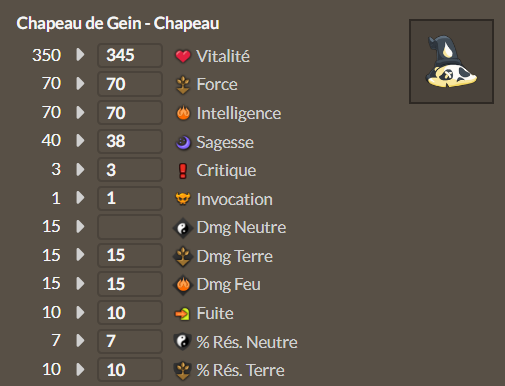The height and width of the screenshot is (386, 505).
Task: Click the arrow next to Sagesse 40
Action: pos(80,140)
